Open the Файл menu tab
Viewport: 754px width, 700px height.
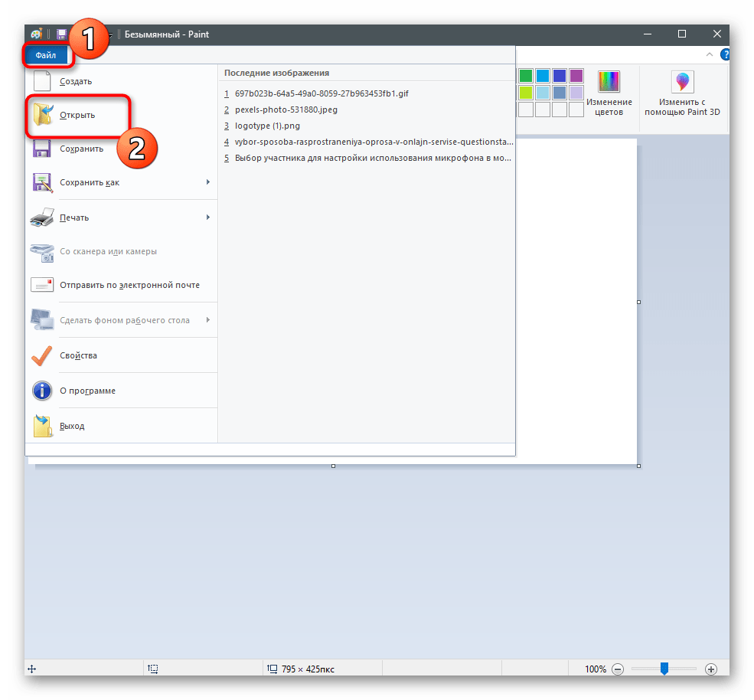(46, 55)
